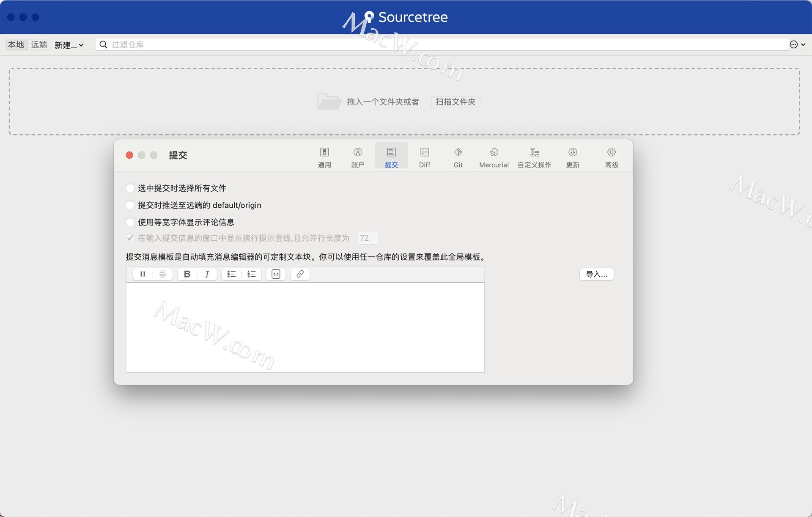Click inside the commit template text area
This screenshot has width=812, height=517.
[305, 327]
